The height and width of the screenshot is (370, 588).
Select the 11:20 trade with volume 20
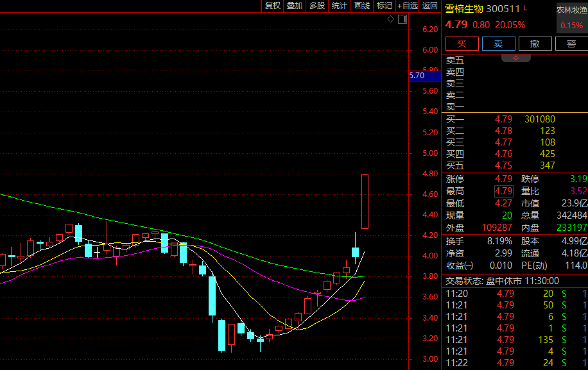pyautogui.click(x=516, y=294)
